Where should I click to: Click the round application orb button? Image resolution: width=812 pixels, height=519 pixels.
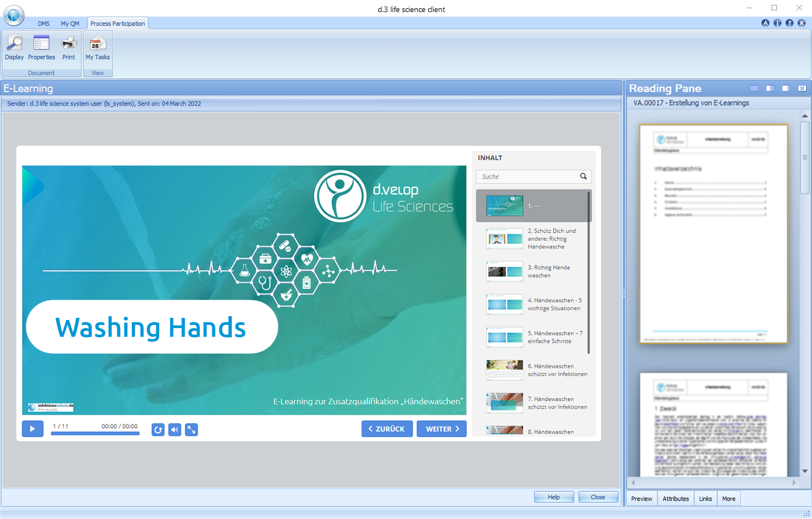[14, 15]
